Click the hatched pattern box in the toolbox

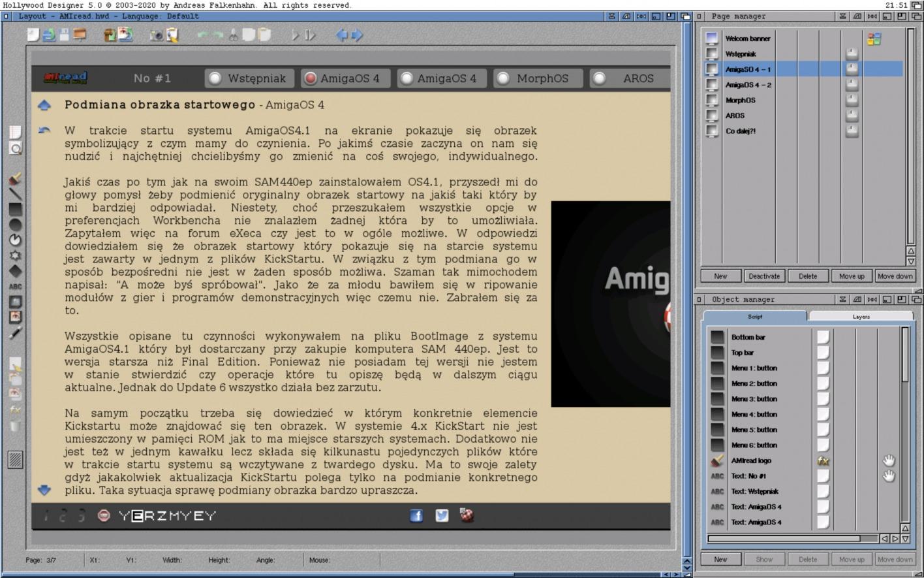(15, 460)
